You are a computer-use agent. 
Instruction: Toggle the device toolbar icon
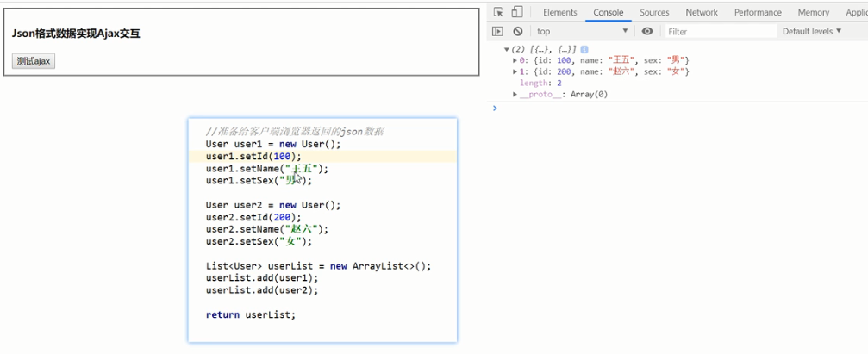tap(517, 12)
